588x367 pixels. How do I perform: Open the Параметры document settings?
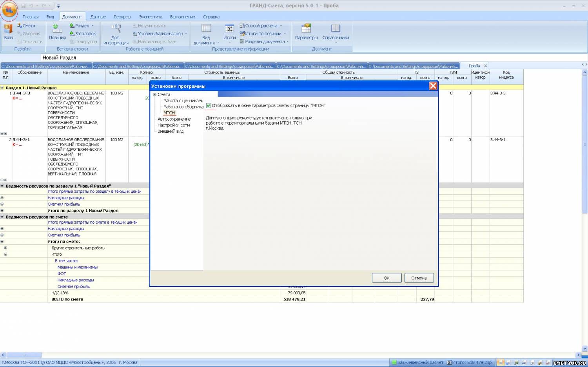click(x=306, y=33)
